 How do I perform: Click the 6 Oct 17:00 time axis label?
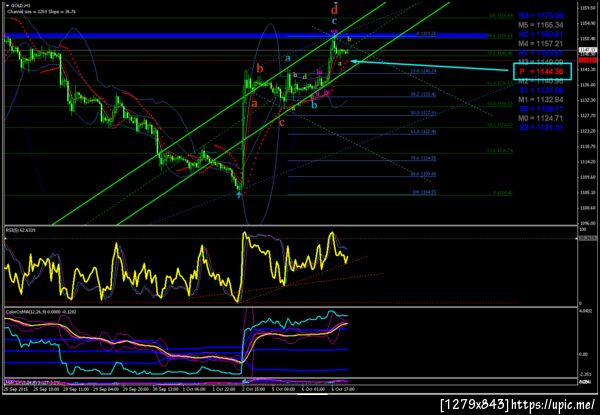[x=344, y=389]
